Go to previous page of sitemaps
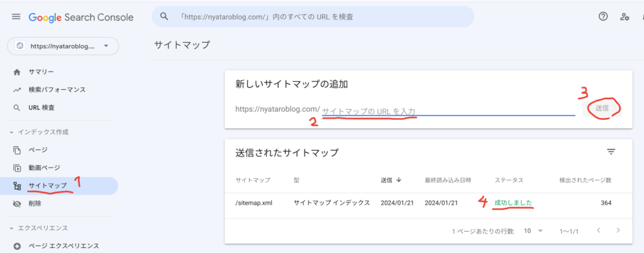 point(598,230)
